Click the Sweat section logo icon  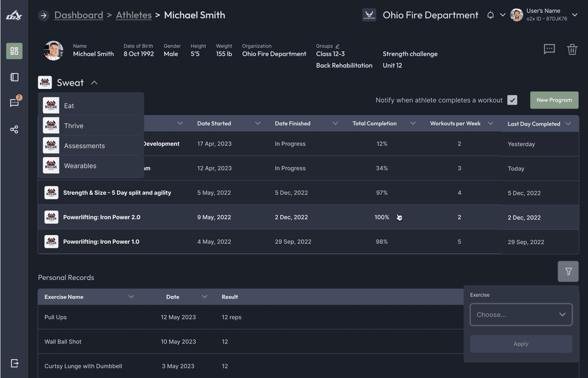(45, 83)
